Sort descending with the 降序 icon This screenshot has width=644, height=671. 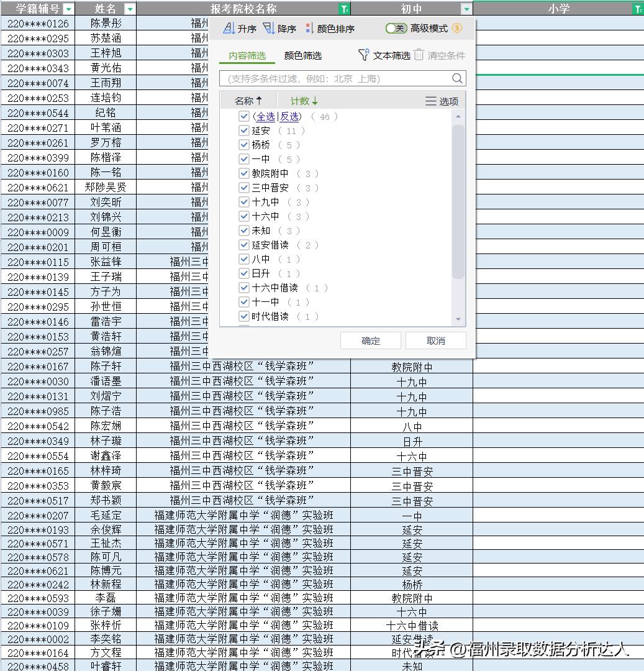click(x=269, y=29)
